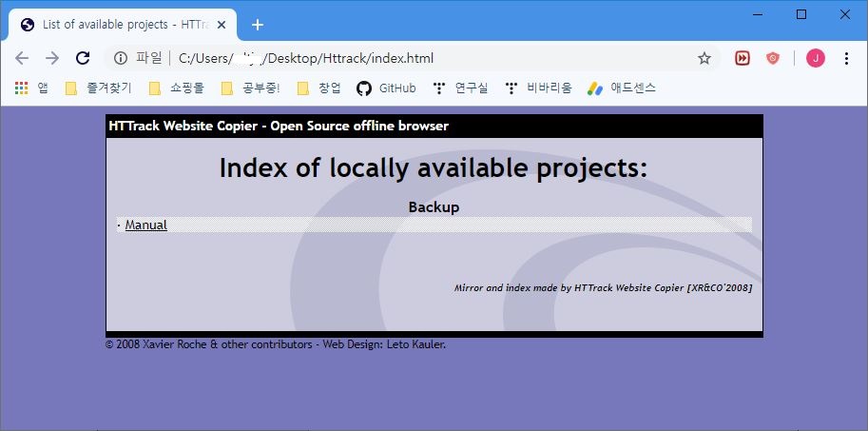The width and height of the screenshot is (868, 431).
Task: Click the red fast-forward extension icon
Action: pos(743,58)
